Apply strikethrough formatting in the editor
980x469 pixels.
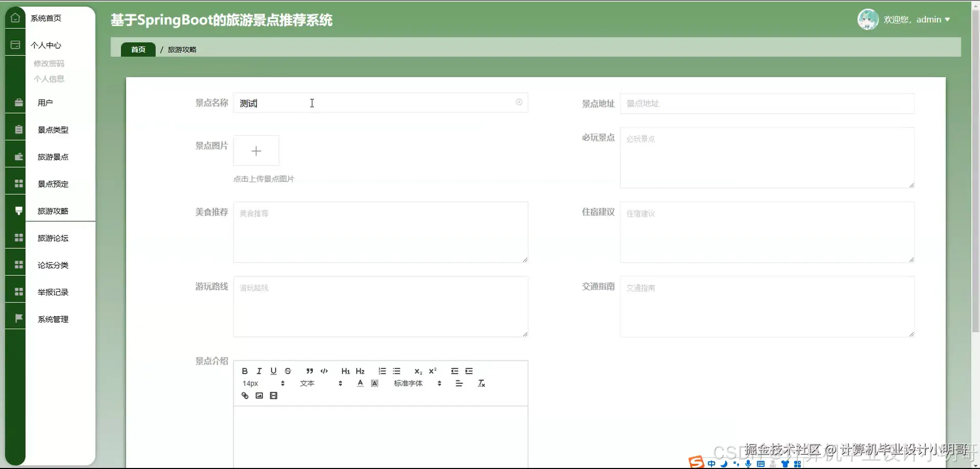pos(288,371)
